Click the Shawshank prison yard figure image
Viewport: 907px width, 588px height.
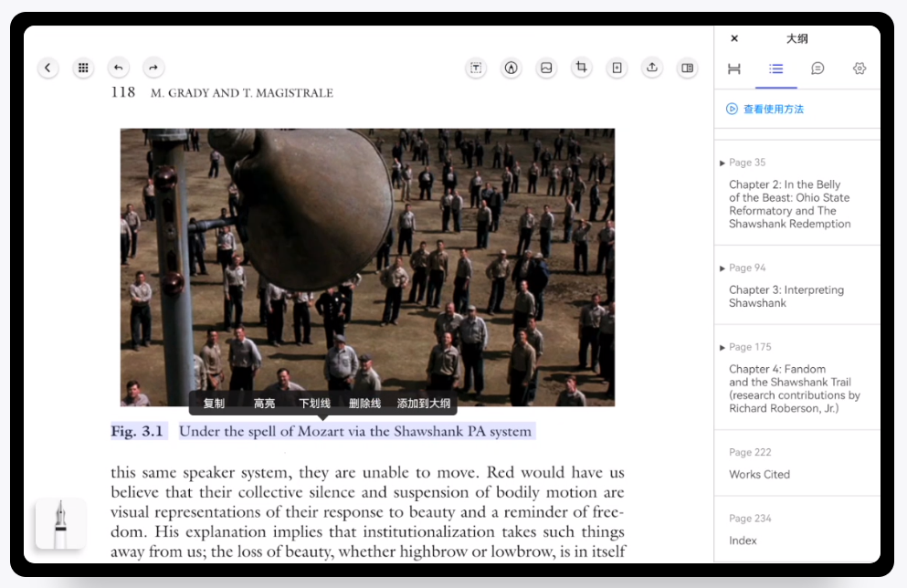click(x=367, y=268)
